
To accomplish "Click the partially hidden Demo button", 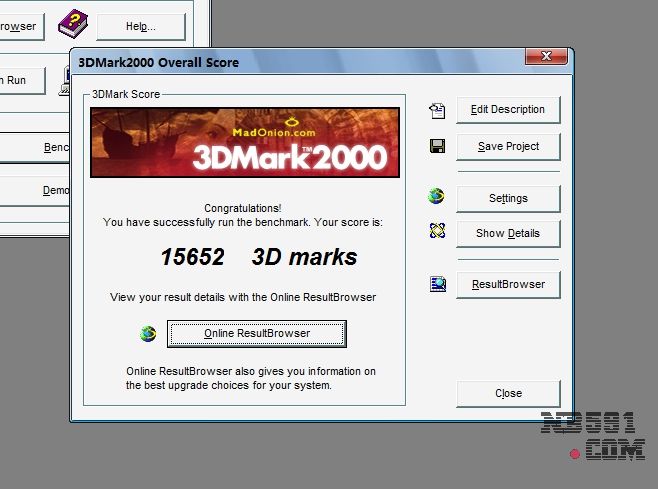I will (56, 190).
